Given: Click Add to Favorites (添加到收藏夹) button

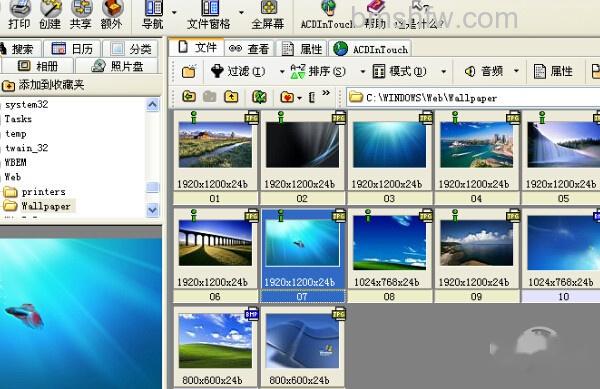Looking at the screenshot, I should point(43,85).
